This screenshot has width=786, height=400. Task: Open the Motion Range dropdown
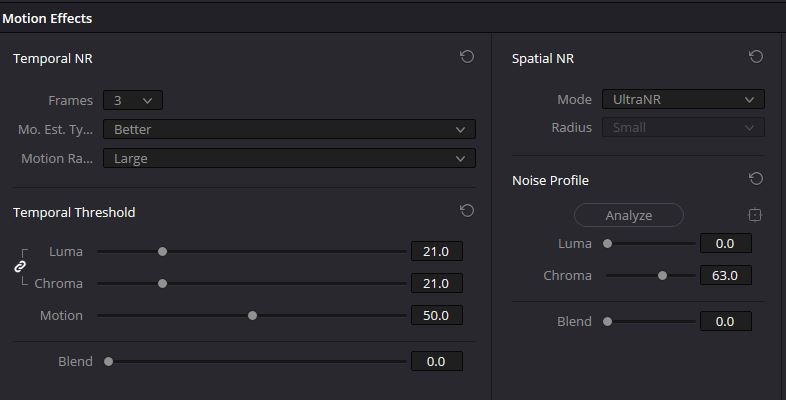point(289,158)
